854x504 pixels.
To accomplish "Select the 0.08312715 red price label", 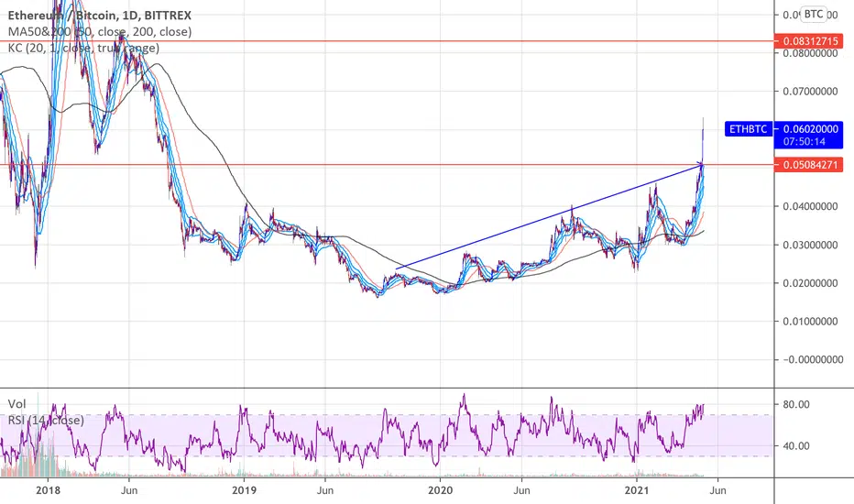I will pyautogui.click(x=809, y=41).
